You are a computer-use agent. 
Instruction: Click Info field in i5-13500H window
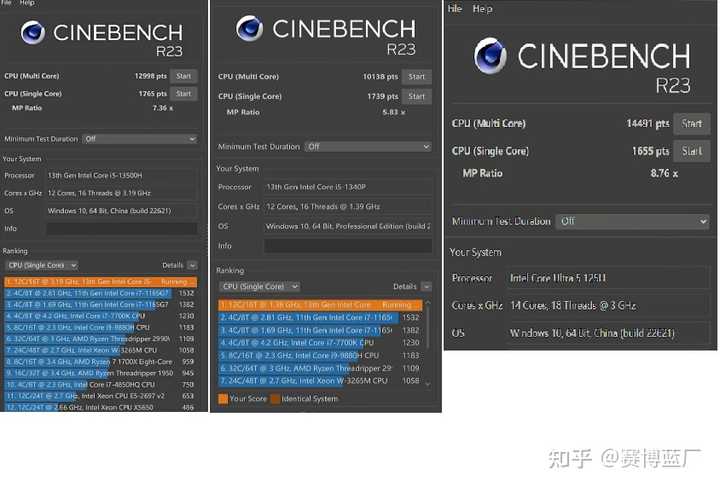(x=122, y=229)
